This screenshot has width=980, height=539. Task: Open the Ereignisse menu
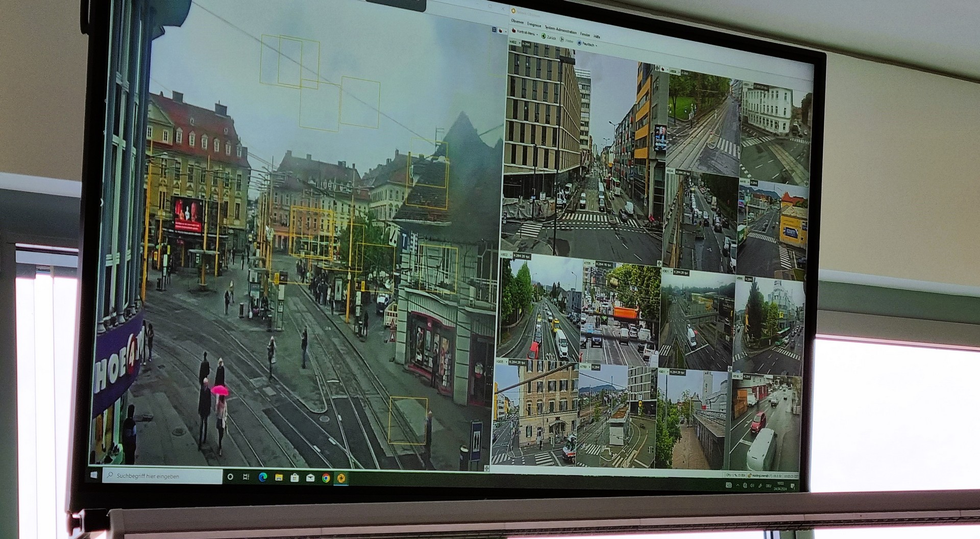534,24
